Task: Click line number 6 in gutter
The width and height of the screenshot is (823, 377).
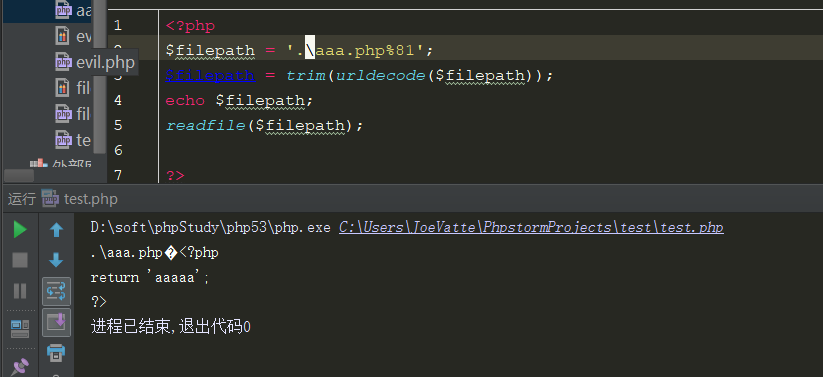Action: pos(117,151)
